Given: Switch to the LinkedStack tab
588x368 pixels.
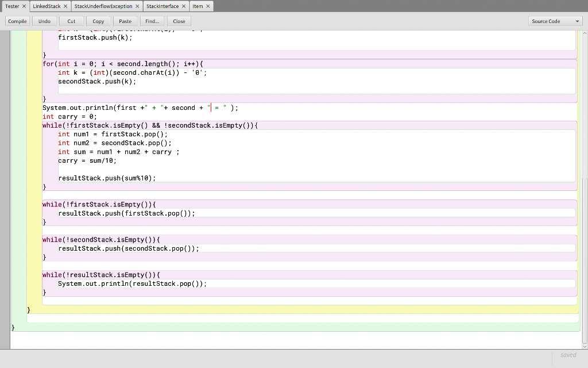Looking at the screenshot, I should pos(47,6).
